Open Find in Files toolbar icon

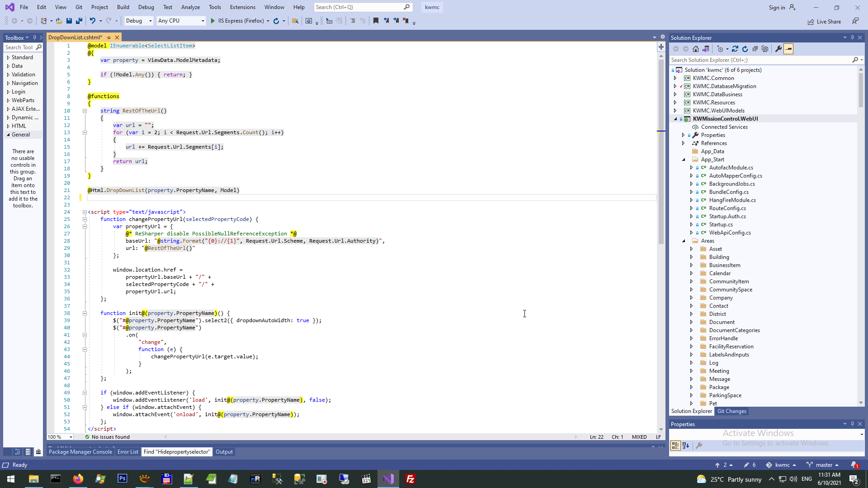click(295, 21)
